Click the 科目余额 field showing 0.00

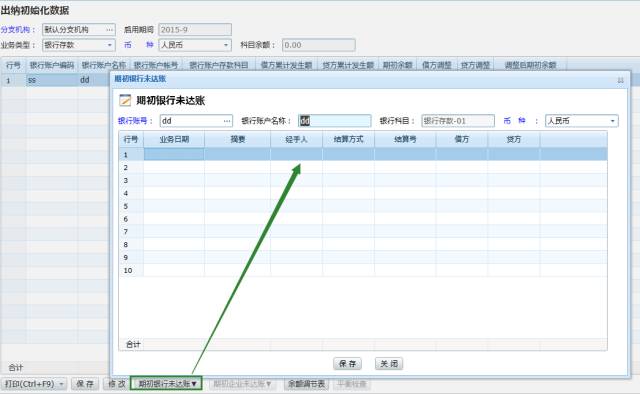(x=318, y=45)
